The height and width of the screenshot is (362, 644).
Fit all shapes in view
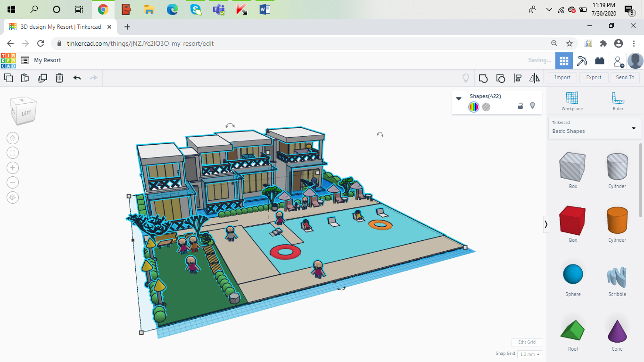tap(13, 153)
